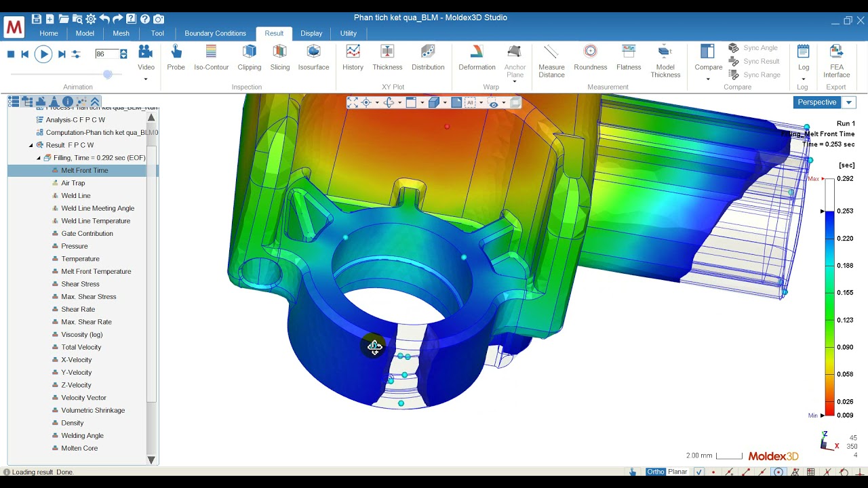Open the Video dropdown arrow
The height and width of the screenshot is (488, 868).
pyautogui.click(x=146, y=79)
